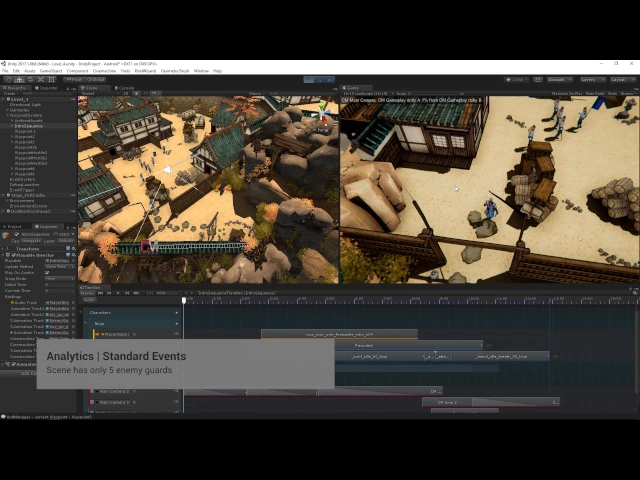Select the Rect Transform tool
Image resolution: width=640 pixels, height=480 pixels.
pyautogui.click(x=51, y=80)
